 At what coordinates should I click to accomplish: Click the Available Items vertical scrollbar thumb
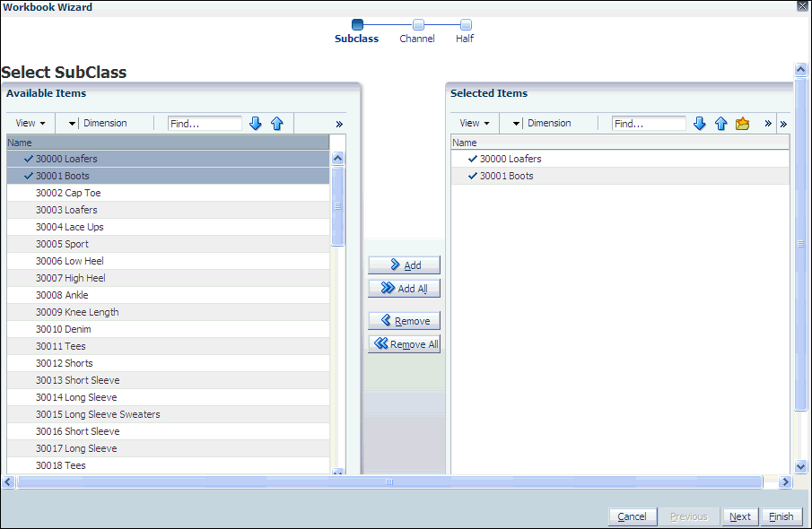click(337, 206)
